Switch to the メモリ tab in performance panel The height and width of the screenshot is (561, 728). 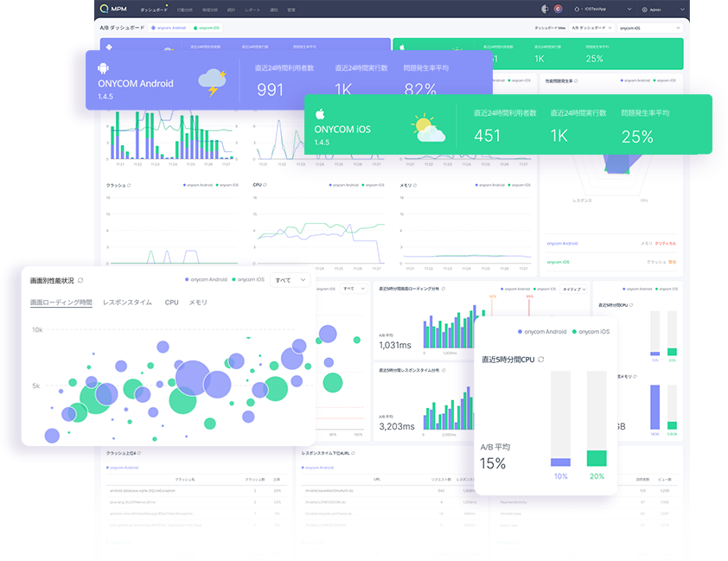pyautogui.click(x=198, y=303)
